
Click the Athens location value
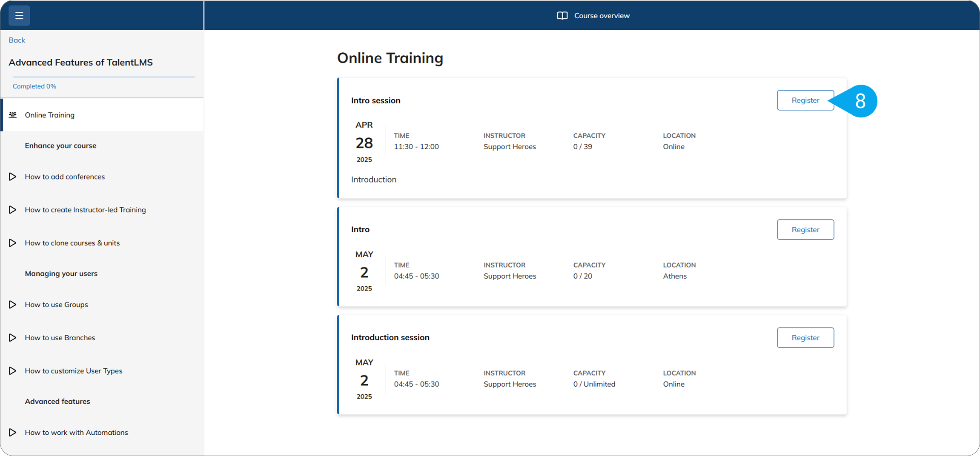click(x=675, y=276)
